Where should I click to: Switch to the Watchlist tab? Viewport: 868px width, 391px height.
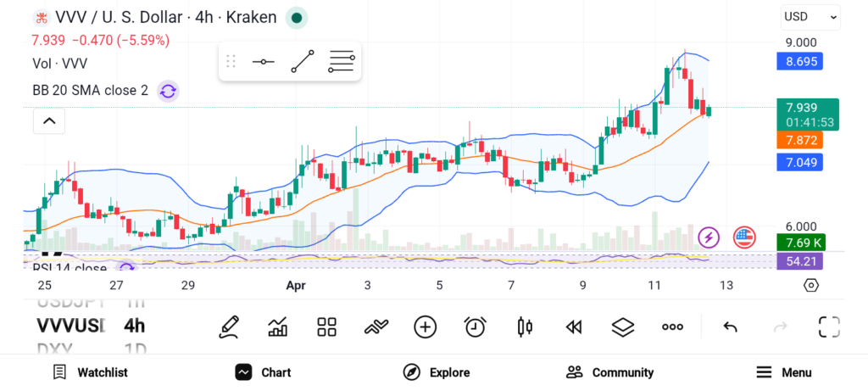pyautogui.click(x=91, y=372)
